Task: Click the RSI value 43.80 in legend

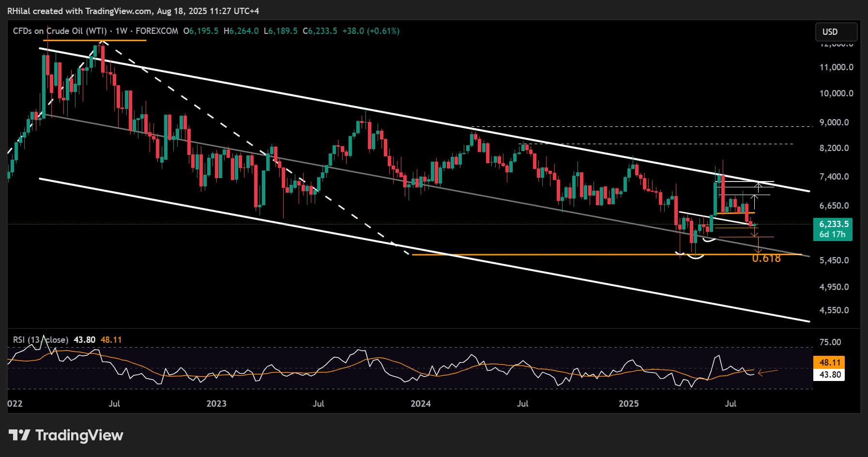Action: [84, 340]
